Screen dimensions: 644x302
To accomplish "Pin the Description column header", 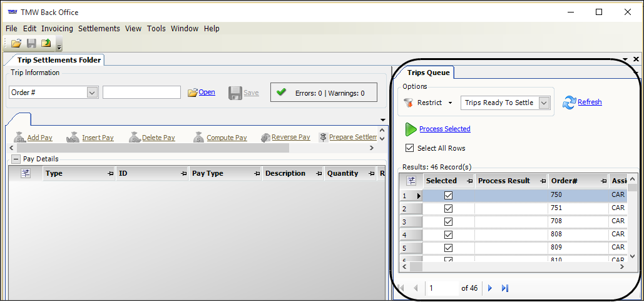I will 319,174.
